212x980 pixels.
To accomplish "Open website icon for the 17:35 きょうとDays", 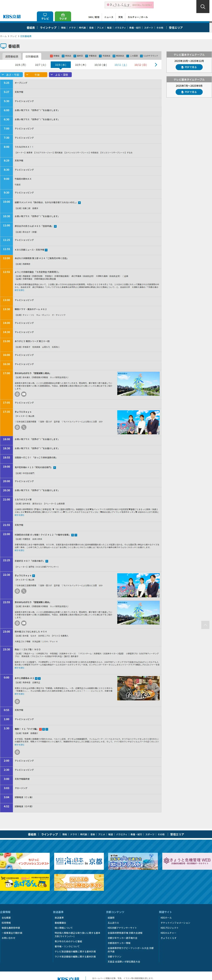I will pos(17,427).
